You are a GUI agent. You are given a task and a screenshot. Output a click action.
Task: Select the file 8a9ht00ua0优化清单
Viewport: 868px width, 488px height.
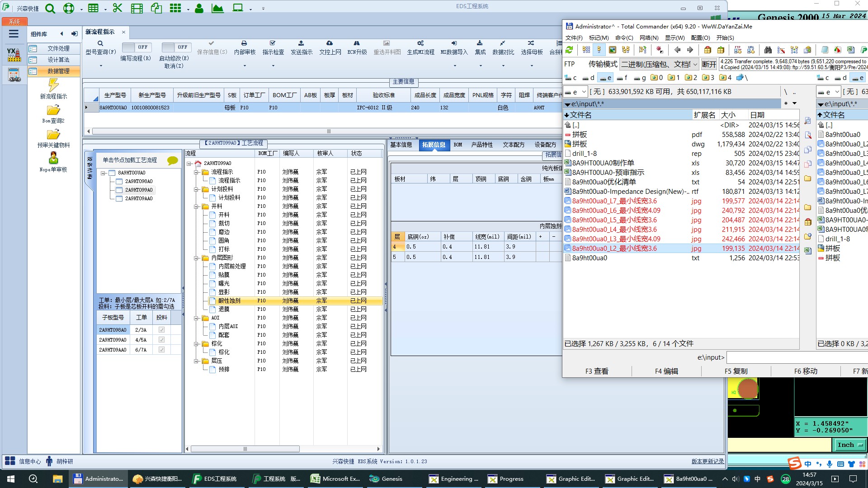(x=604, y=182)
